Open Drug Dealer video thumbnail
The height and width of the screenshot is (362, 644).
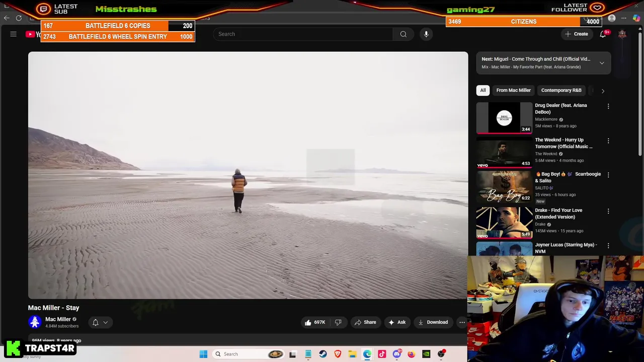click(504, 118)
